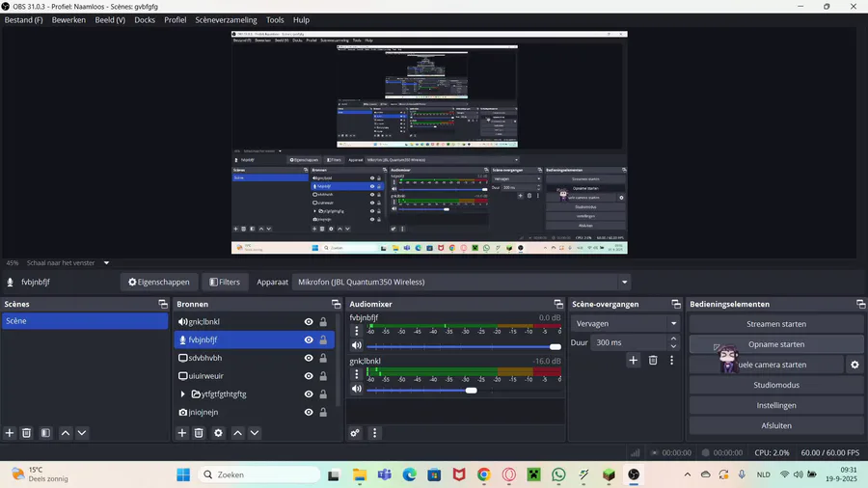Image resolution: width=868 pixels, height=488 pixels.
Task: Configure virtual camera gear icon
Action: click(x=854, y=365)
